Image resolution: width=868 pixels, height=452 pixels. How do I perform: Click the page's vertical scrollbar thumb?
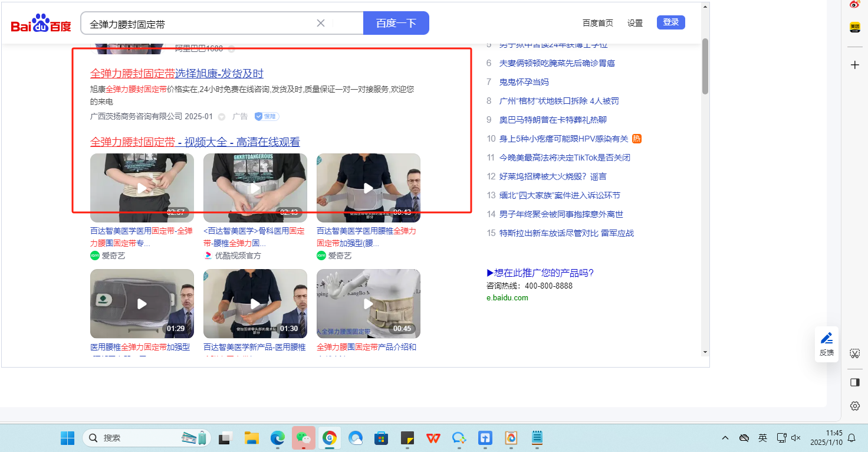click(705, 66)
